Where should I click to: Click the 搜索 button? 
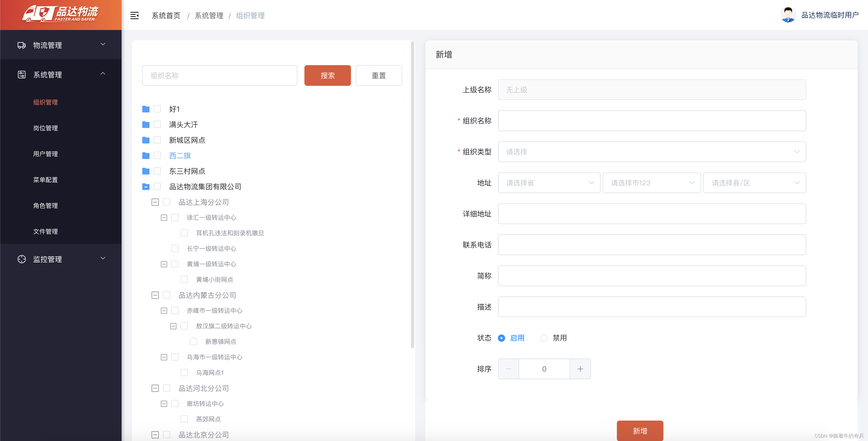pyautogui.click(x=327, y=75)
